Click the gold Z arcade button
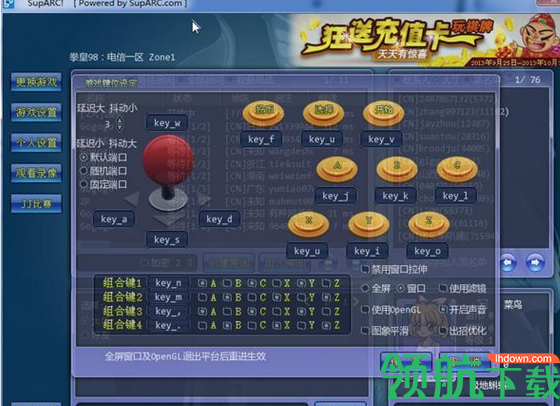Image resolution: width=560 pixels, height=406 pixels. [429, 224]
